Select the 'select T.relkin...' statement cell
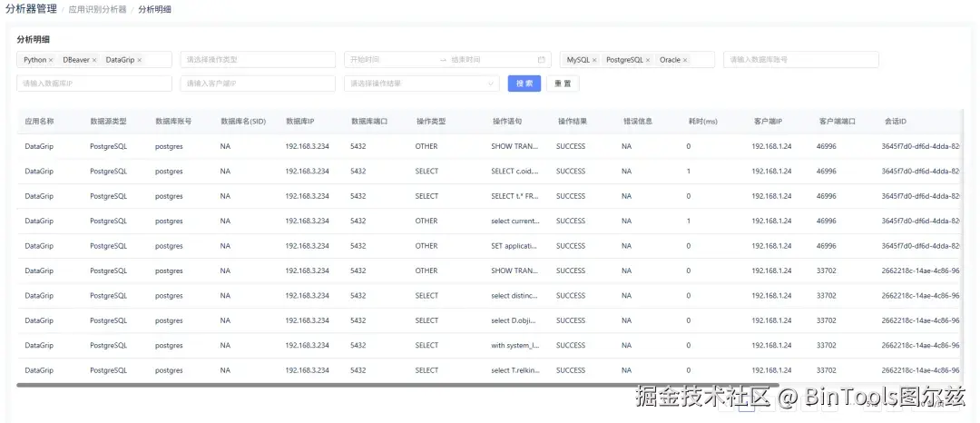The width and height of the screenshot is (980, 423). pyautogui.click(x=515, y=370)
